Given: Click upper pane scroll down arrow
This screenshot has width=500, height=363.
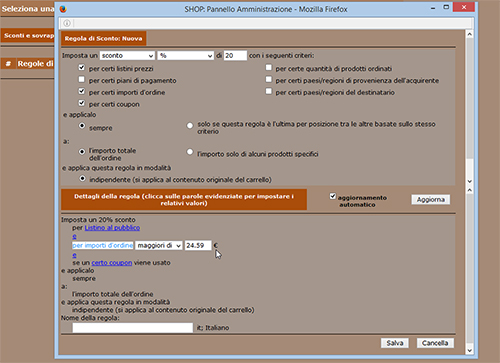Looking at the screenshot, I should point(469,181).
